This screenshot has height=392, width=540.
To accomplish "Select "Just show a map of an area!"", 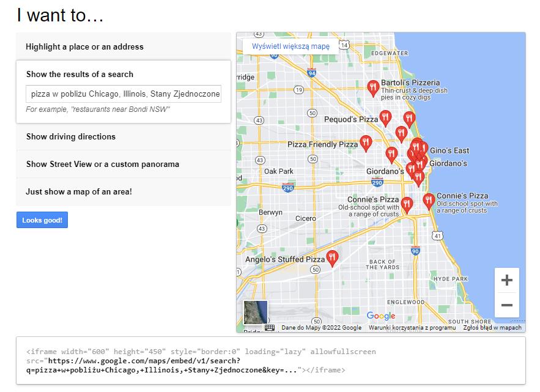I will (x=124, y=192).
